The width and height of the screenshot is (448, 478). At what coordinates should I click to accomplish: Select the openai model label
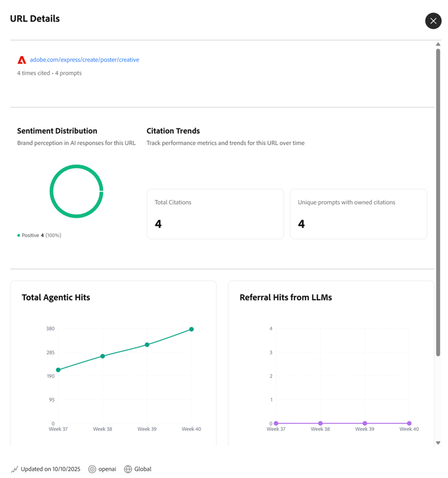click(x=107, y=469)
